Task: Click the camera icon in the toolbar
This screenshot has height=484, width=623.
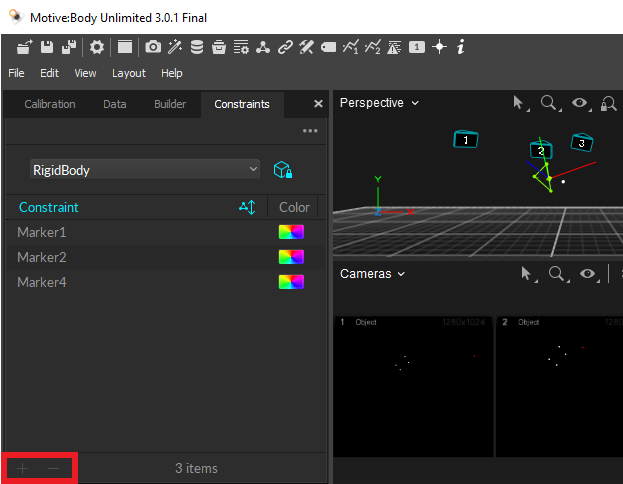Action: [153, 47]
